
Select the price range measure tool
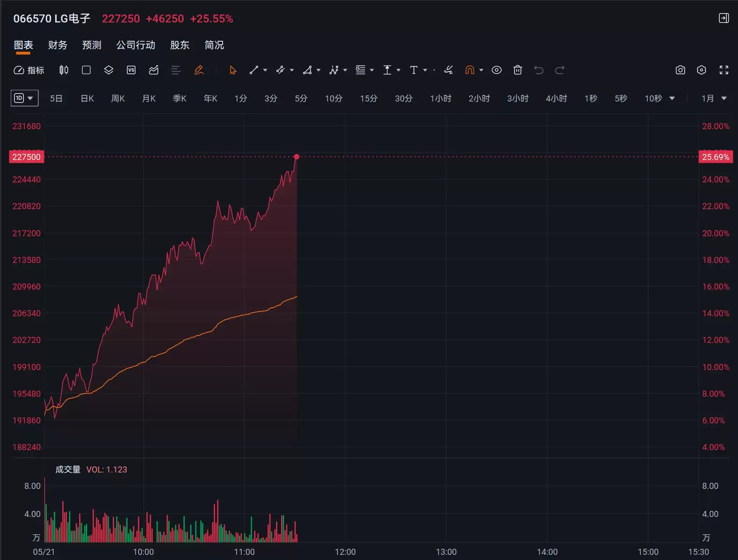click(387, 70)
